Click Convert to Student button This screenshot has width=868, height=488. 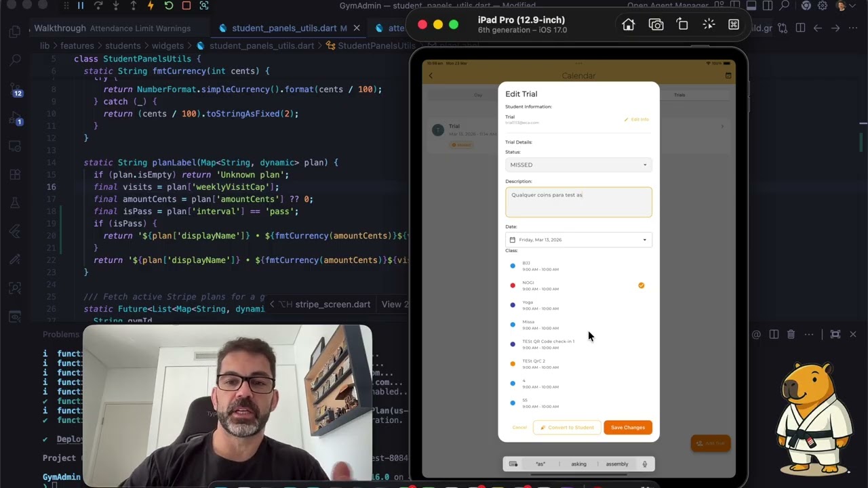coord(567,427)
